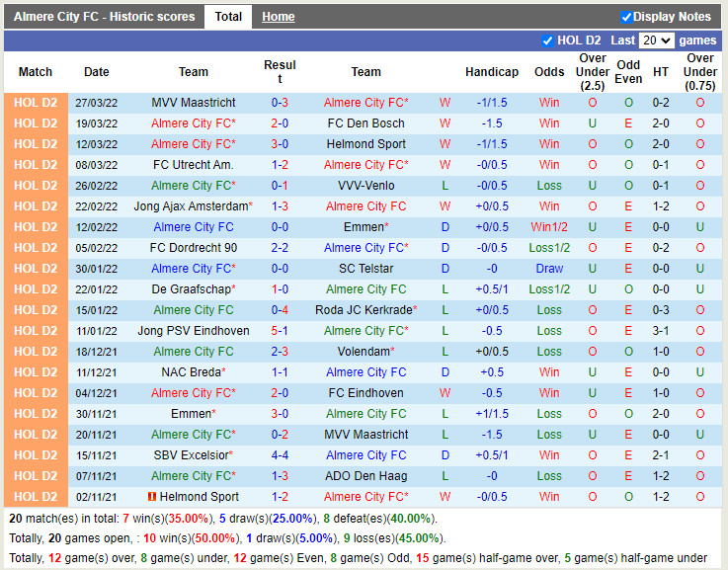This screenshot has width=728, height=570.
Task: Click Jong Ajax Amsterdam team name
Action: tap(191, 206)
